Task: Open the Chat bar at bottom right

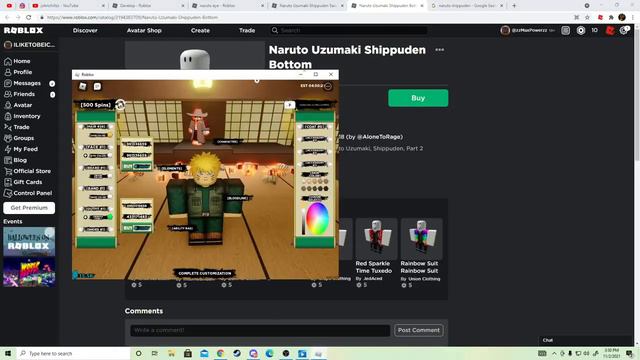Action: [586, 340]
